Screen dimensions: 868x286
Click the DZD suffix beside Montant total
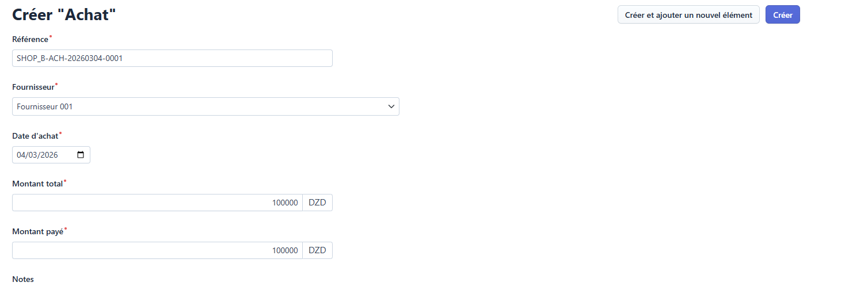[x=317, y=203]
